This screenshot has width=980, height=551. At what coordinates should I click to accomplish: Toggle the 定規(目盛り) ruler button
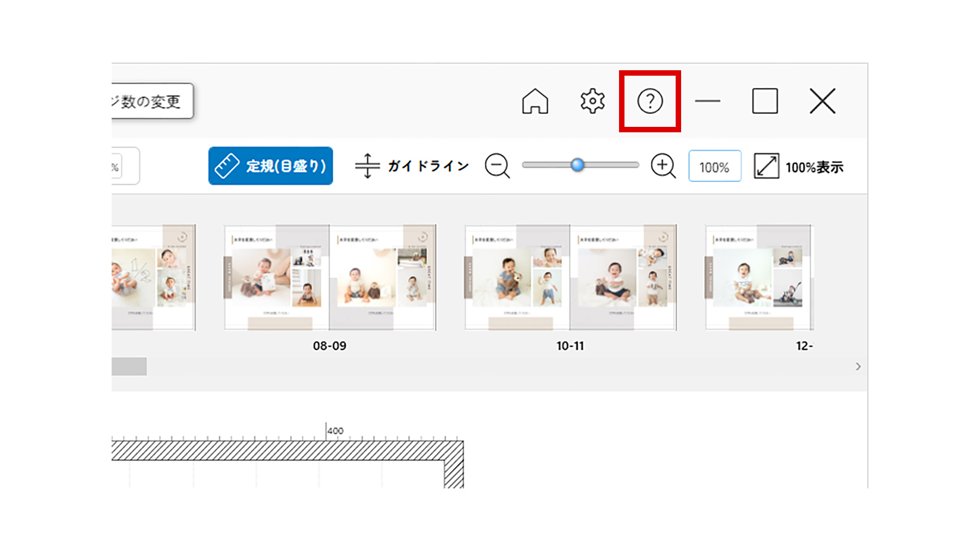tap(271, 166)
